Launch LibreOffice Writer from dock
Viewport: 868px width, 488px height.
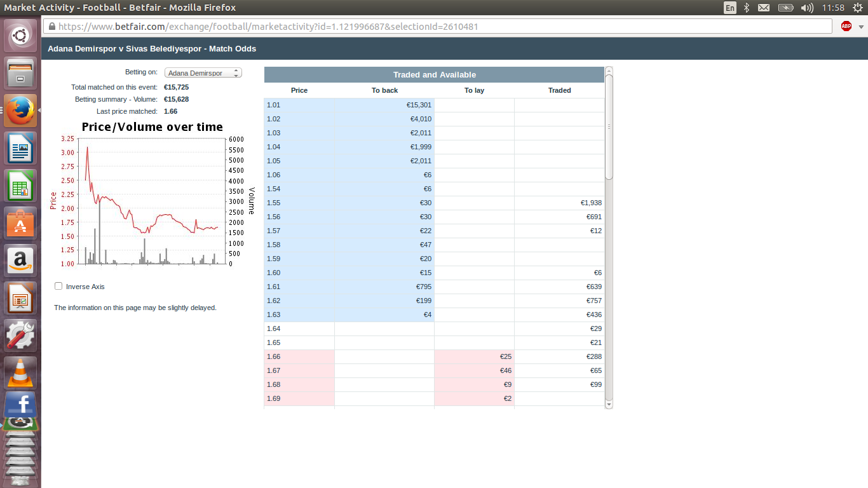click(x=21, y=147)
